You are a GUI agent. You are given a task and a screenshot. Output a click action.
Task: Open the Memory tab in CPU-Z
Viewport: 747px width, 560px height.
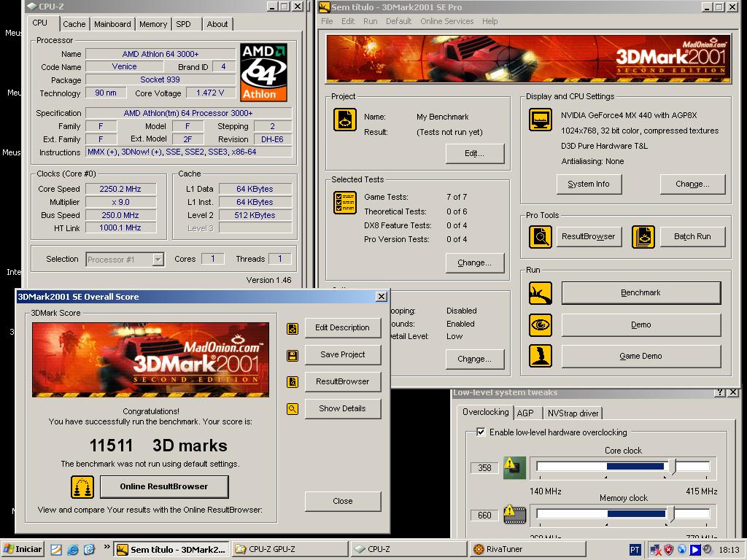click(153, 24)
